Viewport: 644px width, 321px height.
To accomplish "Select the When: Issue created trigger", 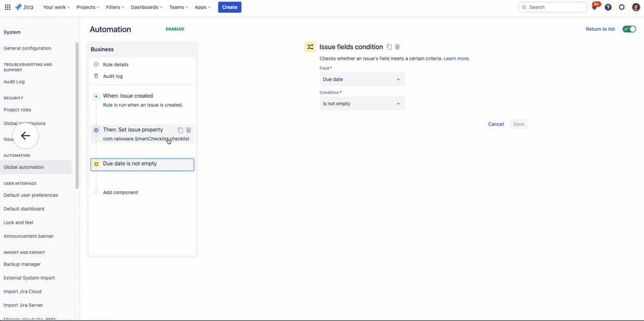I will (x=142, y=100).
